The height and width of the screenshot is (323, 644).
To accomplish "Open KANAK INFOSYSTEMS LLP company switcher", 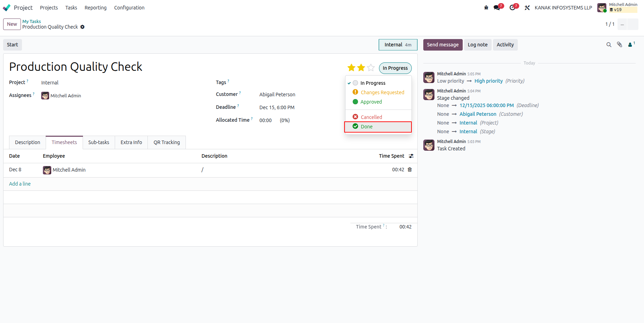I will [x=563, y=8].
